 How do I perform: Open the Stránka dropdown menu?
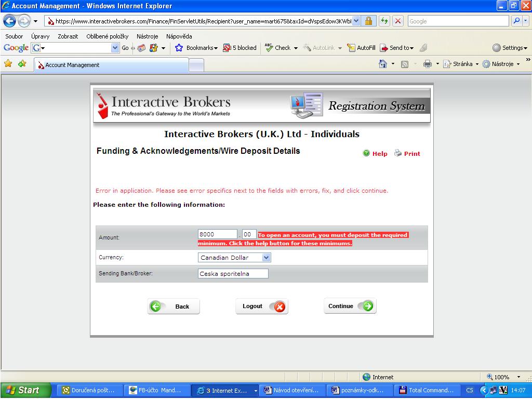coord(461,64)
